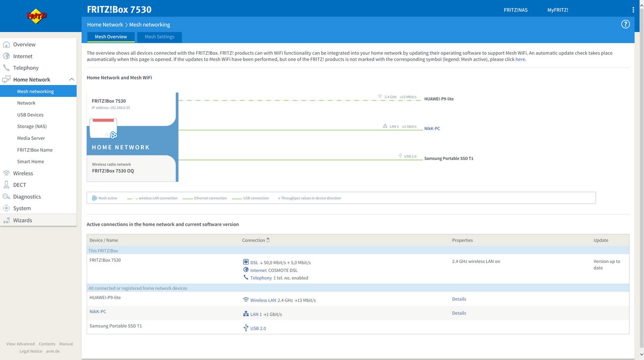
Task: Click the USB icon beside USB 2.0 in diagram
Action: click(x=400, y=156)
